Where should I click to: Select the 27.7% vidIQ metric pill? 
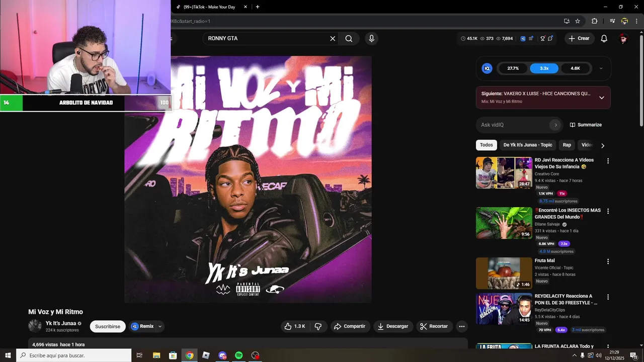[x=513, y=68]
